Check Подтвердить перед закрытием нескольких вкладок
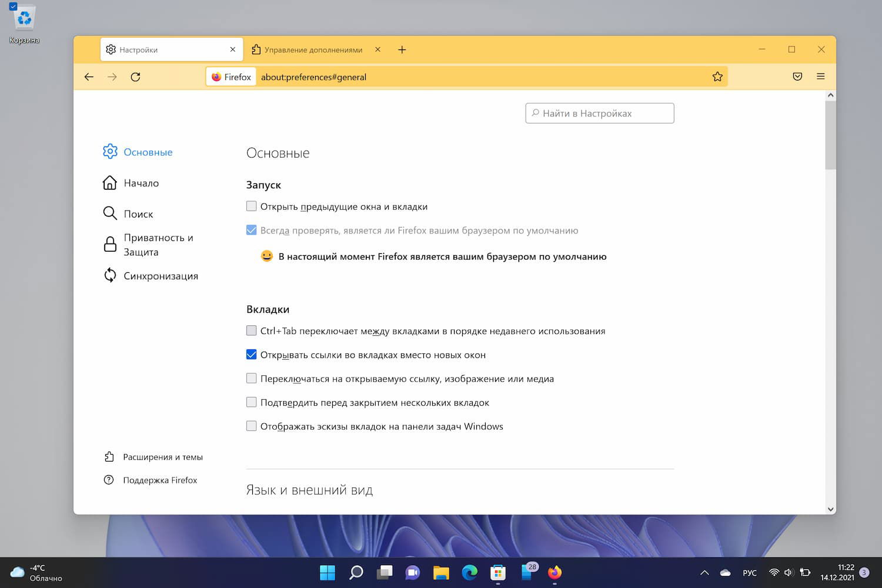This screenshot has height=588, width=882. tap(251, 402)
